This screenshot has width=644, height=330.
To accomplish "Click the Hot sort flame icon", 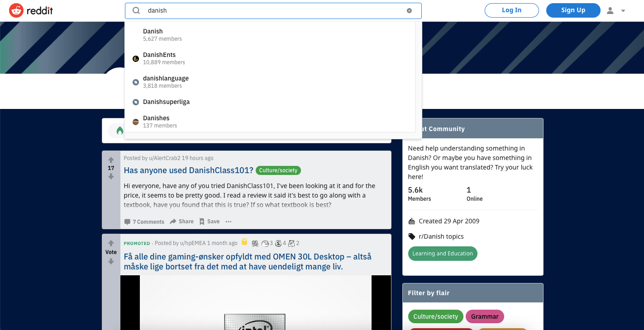I will 120,131.
